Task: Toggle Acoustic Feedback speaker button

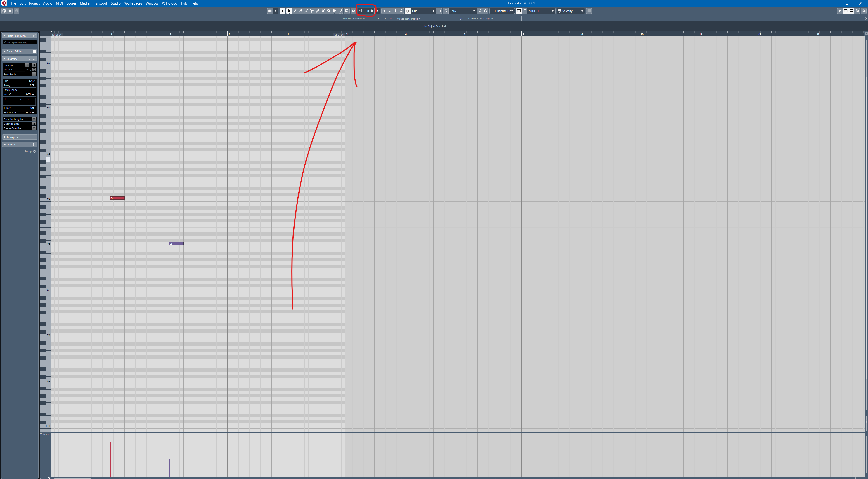Action: [x=282, y=11]
